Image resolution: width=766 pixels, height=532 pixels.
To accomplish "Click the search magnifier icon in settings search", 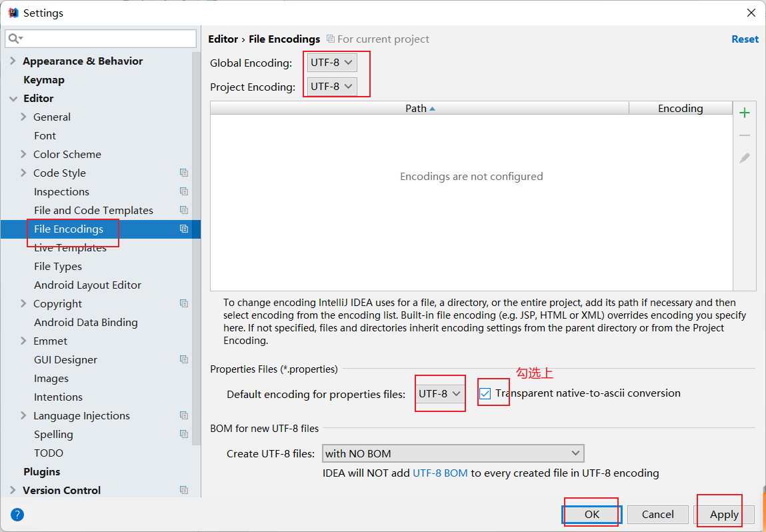I will click(15, 39).
